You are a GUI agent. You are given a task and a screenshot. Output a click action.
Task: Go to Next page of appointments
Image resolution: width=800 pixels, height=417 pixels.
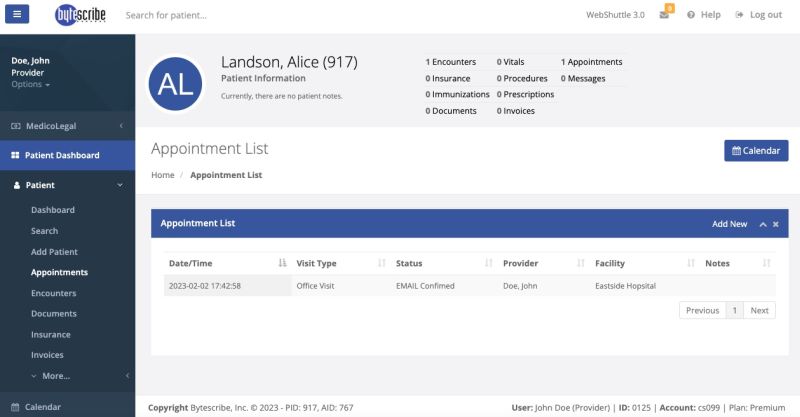(759, 310)
